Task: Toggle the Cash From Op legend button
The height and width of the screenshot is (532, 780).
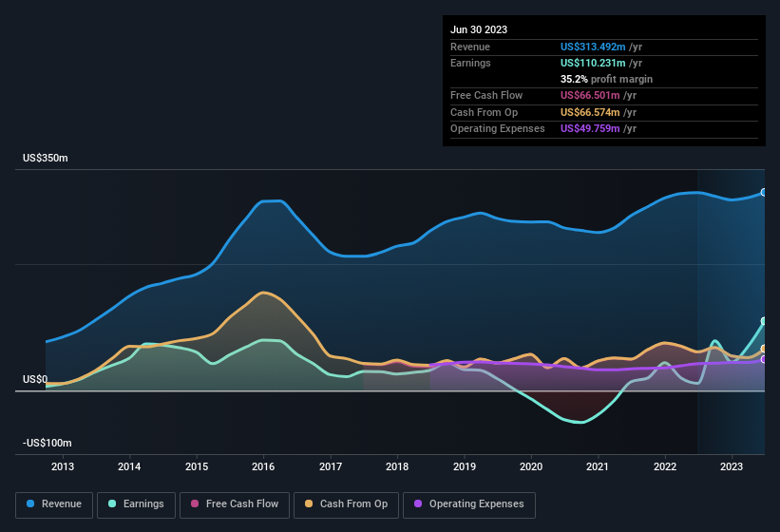Action: point(346,504)
